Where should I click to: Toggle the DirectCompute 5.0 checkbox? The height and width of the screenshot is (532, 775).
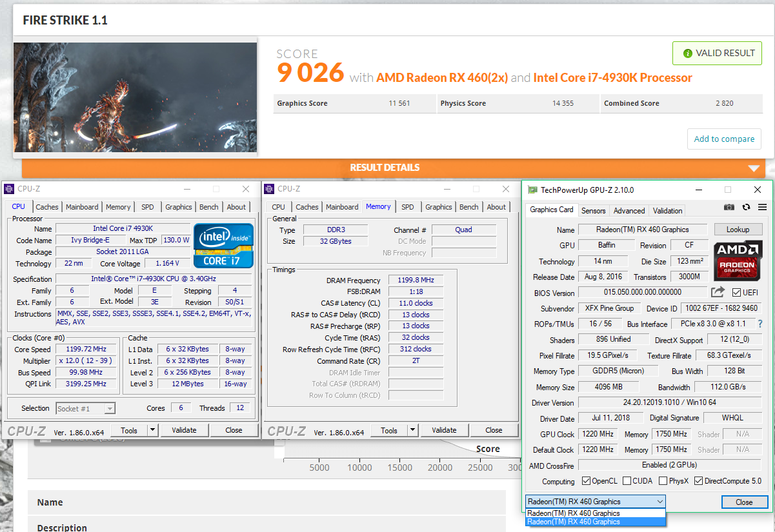(x=698, y=481)
